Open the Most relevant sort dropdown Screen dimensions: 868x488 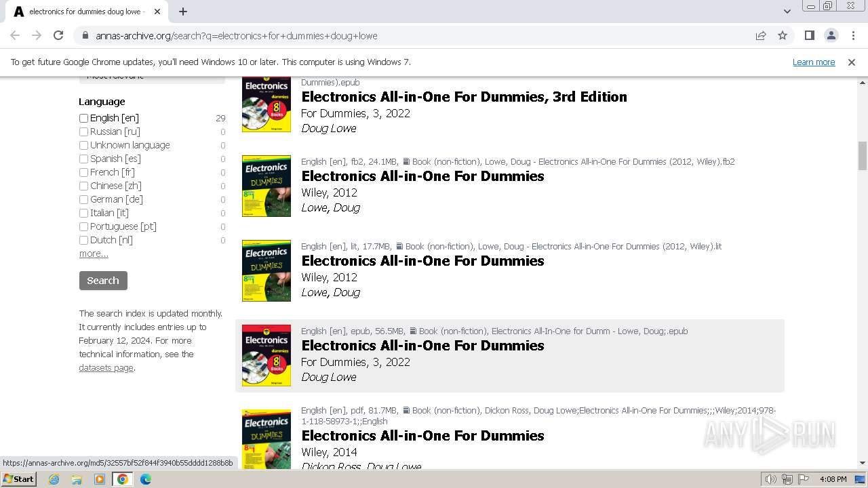pyautogui.click(x=152, y=80)
